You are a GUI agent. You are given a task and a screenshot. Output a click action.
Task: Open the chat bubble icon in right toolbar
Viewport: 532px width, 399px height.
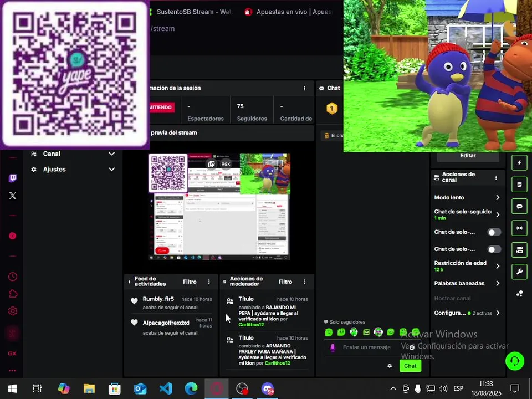(x=519, y=206)
